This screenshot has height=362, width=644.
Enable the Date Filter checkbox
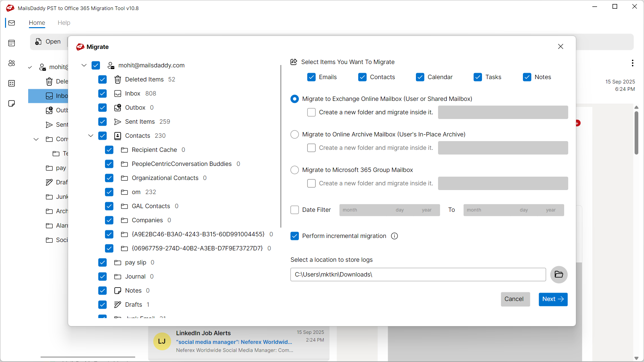pyautogui.click(x=294, y=210)
